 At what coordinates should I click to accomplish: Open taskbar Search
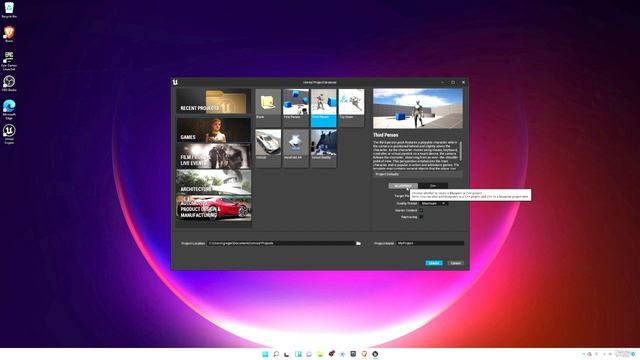[x=276, y=354]
